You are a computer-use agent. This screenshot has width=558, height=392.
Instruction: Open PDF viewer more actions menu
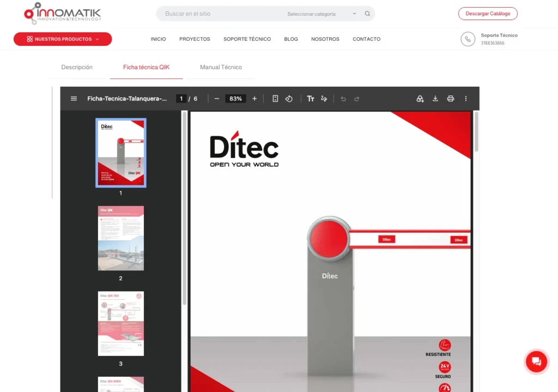pos(466,99)
